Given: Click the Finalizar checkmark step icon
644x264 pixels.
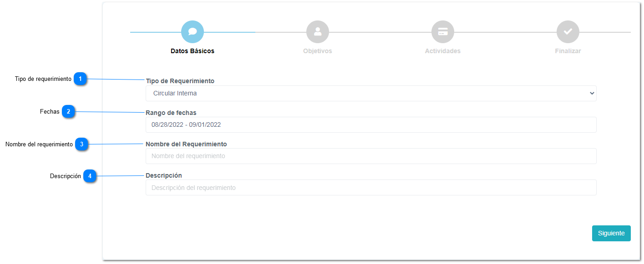Looking at the screenshot, I should pos(568,32).
